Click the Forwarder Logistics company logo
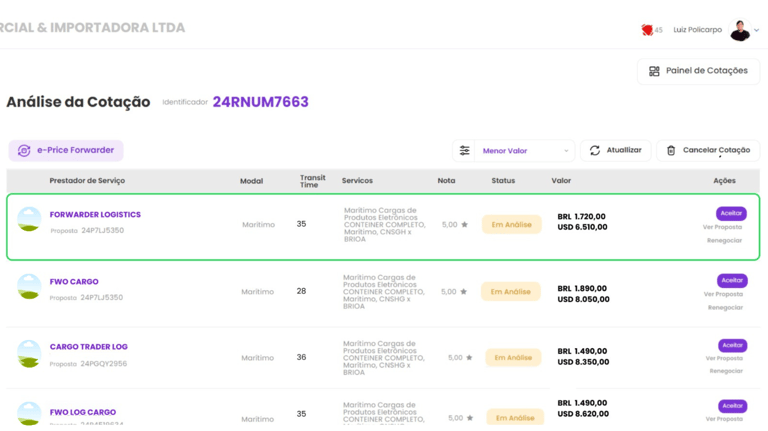The width and height of the screenshot is (768, 431). click(29, 220)
